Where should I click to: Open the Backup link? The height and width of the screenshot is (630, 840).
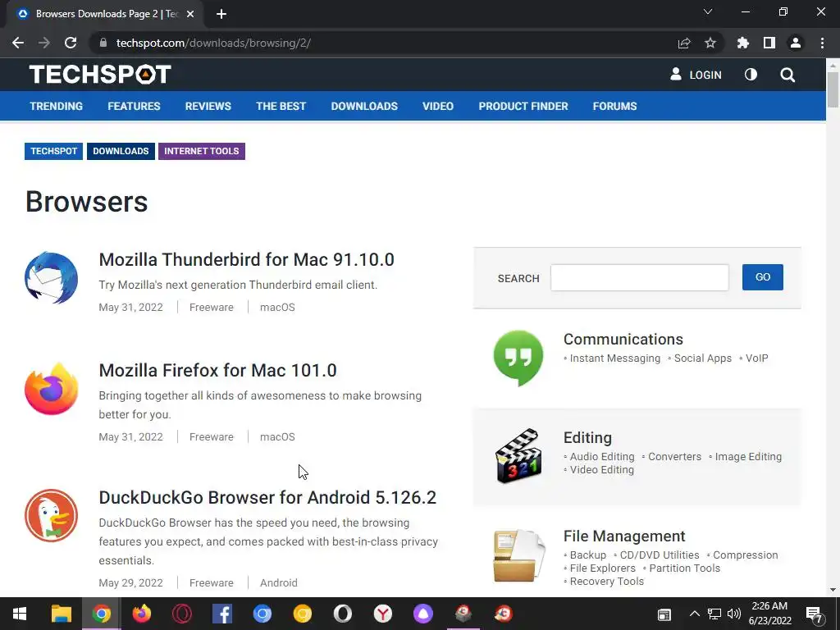tap(587, 555)
